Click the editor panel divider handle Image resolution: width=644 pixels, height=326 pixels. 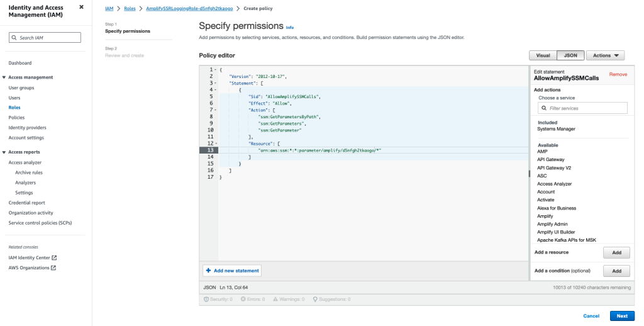(x=529, y=174)
